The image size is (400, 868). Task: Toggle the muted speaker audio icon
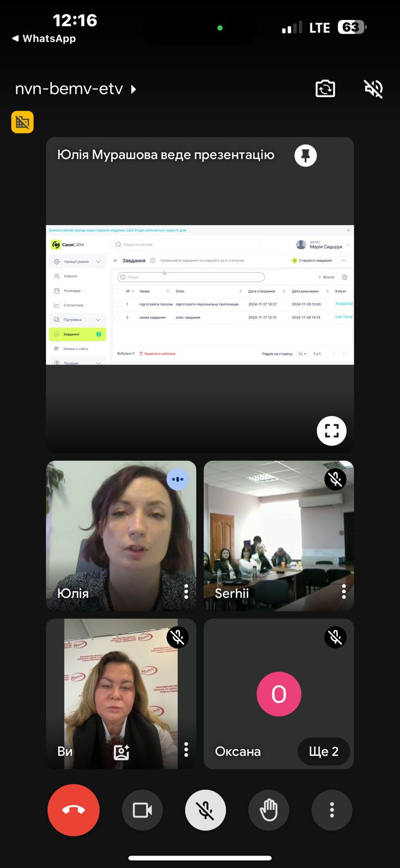coord(373,88)
